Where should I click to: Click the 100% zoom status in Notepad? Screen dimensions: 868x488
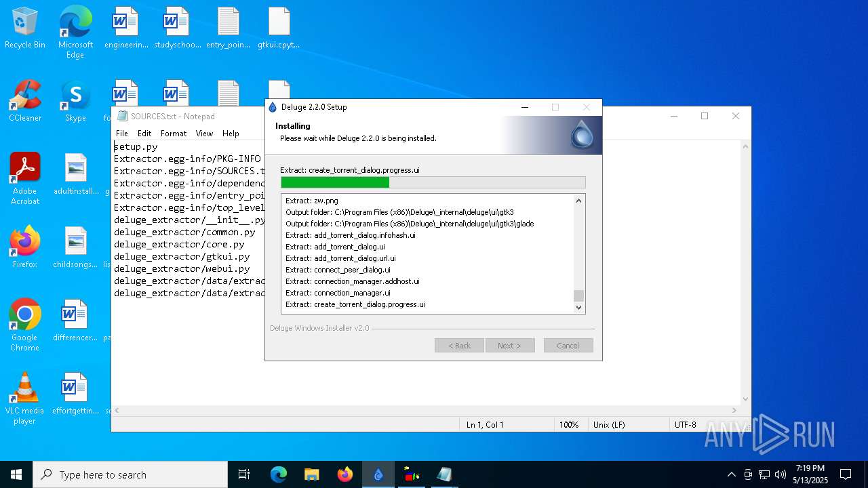(569, 425)
